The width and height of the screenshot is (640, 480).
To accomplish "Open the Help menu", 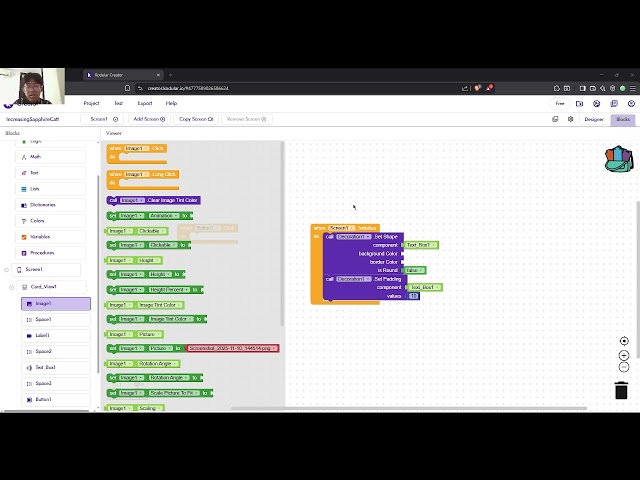I will point(171,103).
